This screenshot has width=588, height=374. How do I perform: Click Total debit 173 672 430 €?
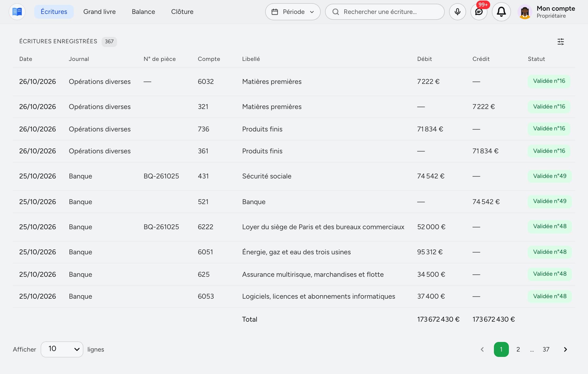[x=438, y=320]
